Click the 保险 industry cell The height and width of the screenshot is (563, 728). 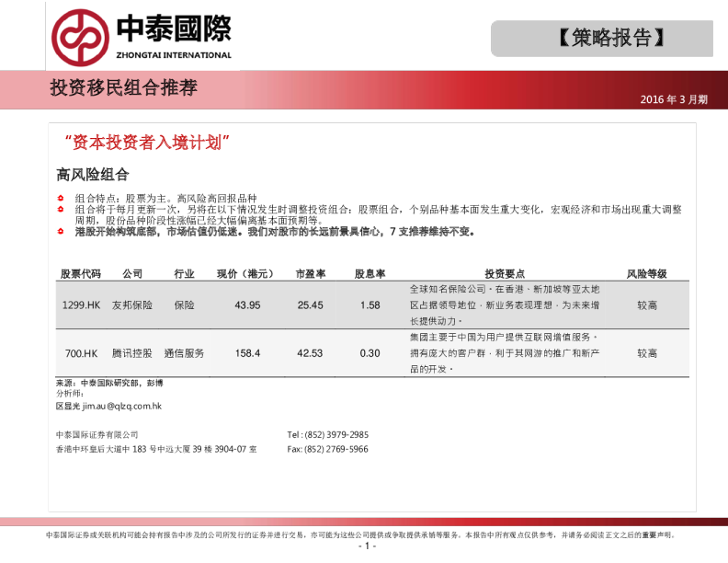[184, 305]
